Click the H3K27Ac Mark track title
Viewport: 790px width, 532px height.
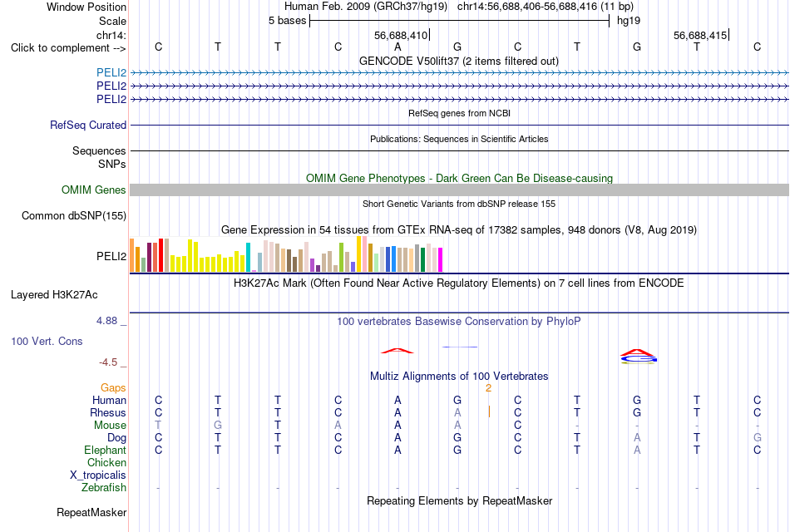pyautogui.click(x=459, y=283)
